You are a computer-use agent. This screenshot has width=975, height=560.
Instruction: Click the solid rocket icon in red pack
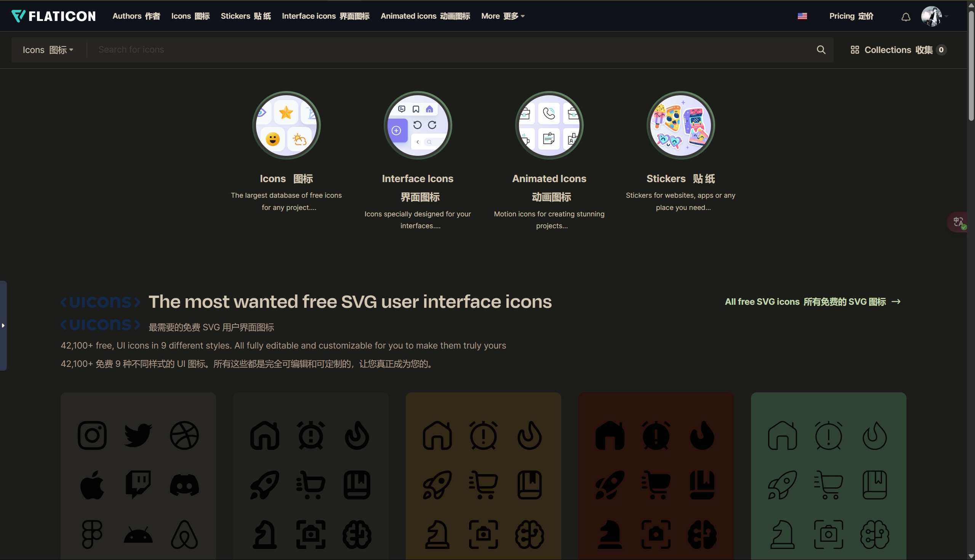[x=610, y=485]
